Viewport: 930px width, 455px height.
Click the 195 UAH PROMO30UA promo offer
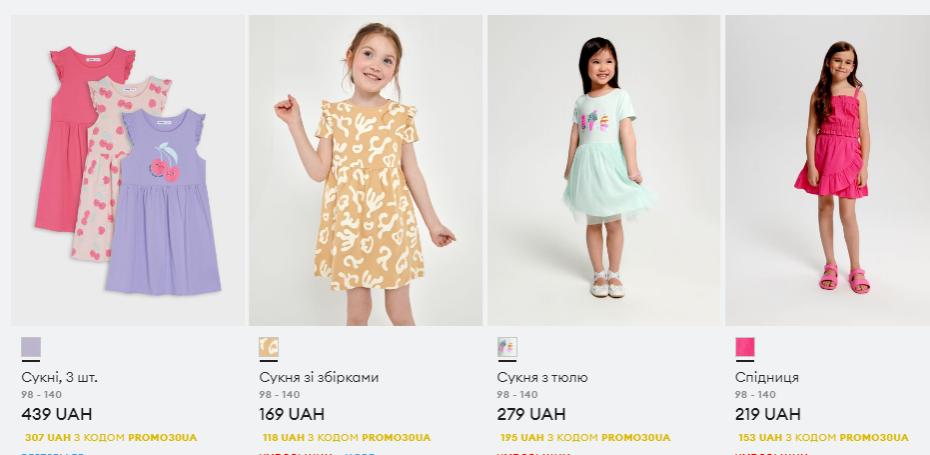click(585, 438)
